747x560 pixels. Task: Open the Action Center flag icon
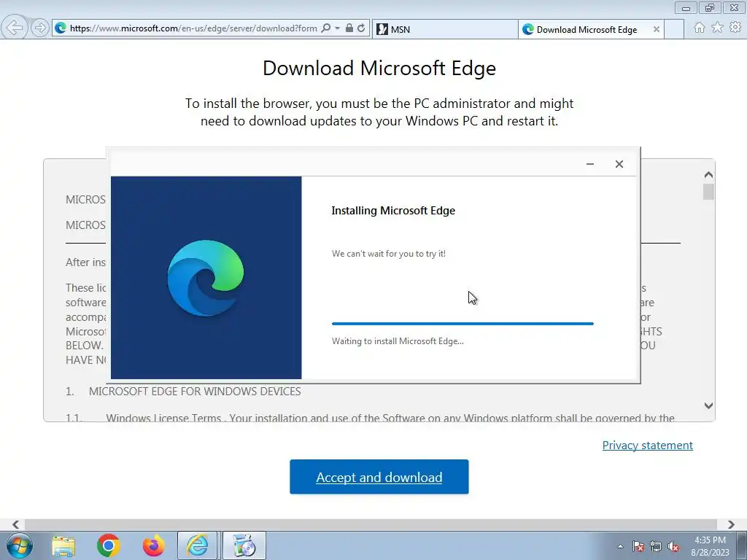click(x=638, y=547)
